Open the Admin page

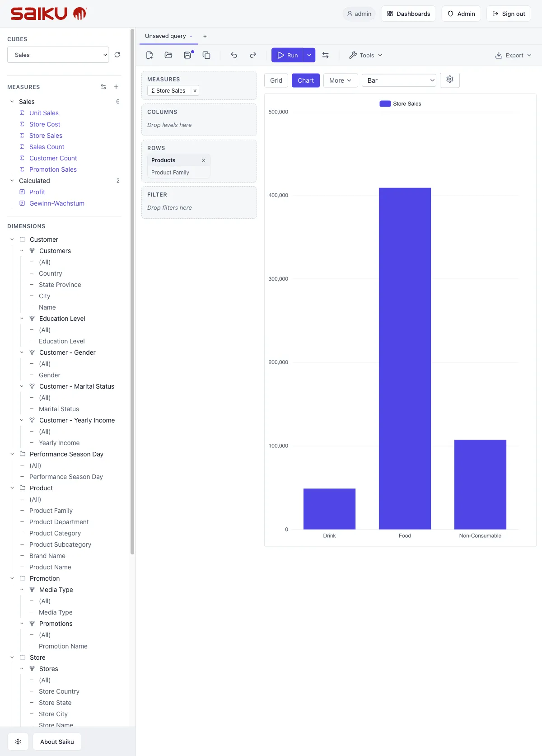(x=461, y=14)
